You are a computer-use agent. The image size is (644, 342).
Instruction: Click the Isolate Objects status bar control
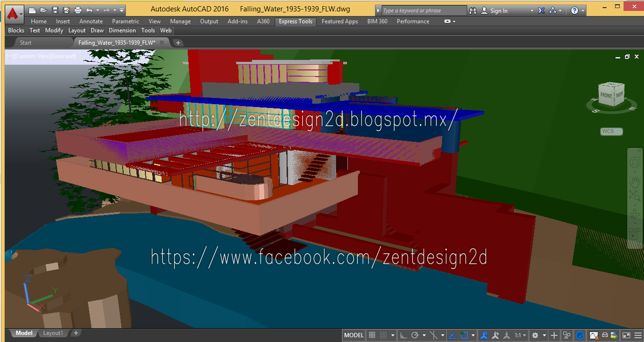[x=566, y=335]
